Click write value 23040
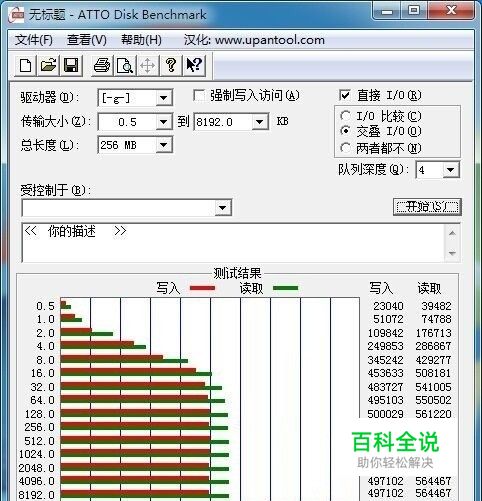Viewport: 482px width, 501px height. (388, 306)
